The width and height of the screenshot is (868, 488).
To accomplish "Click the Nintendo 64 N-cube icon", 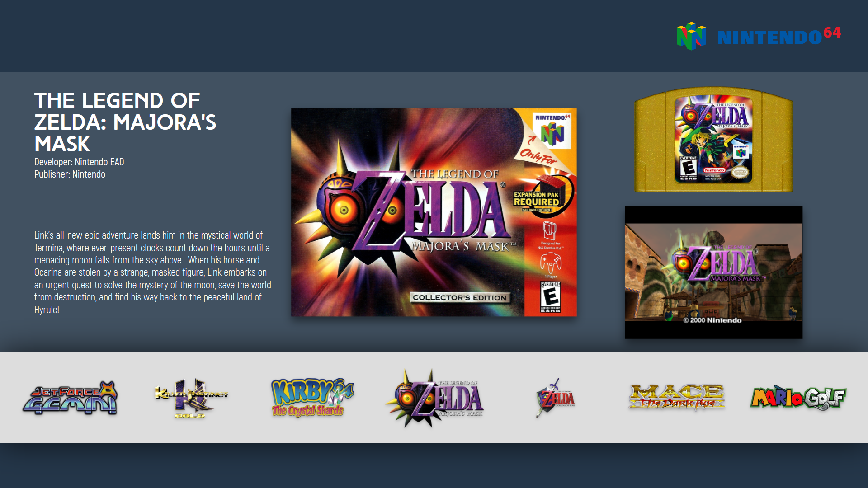I will [x=691, y=36].
